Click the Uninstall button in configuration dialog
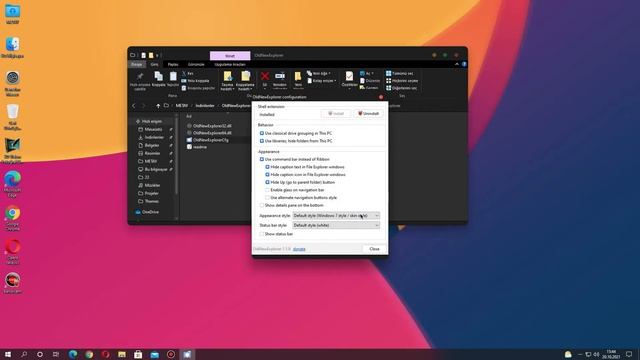The height and width of the screenshot is (360, 640). [368, 113]
